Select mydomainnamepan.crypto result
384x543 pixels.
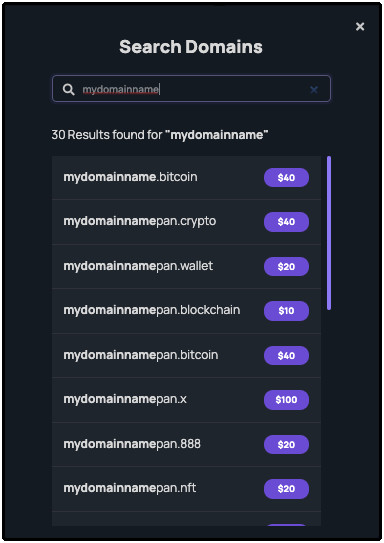coord(186,222)
